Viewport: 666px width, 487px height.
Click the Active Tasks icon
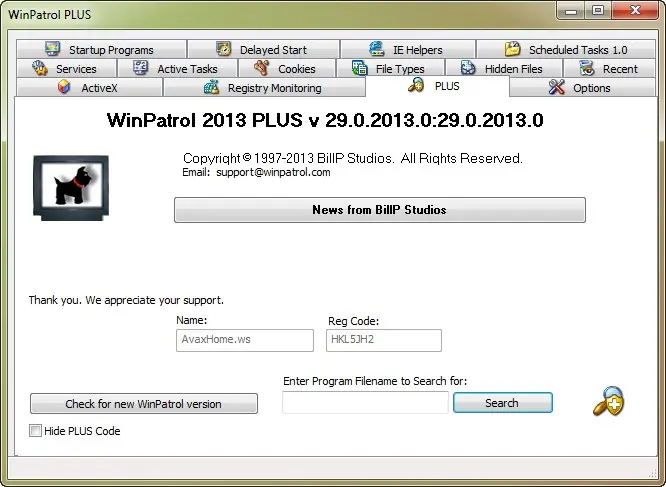[141, 68]
